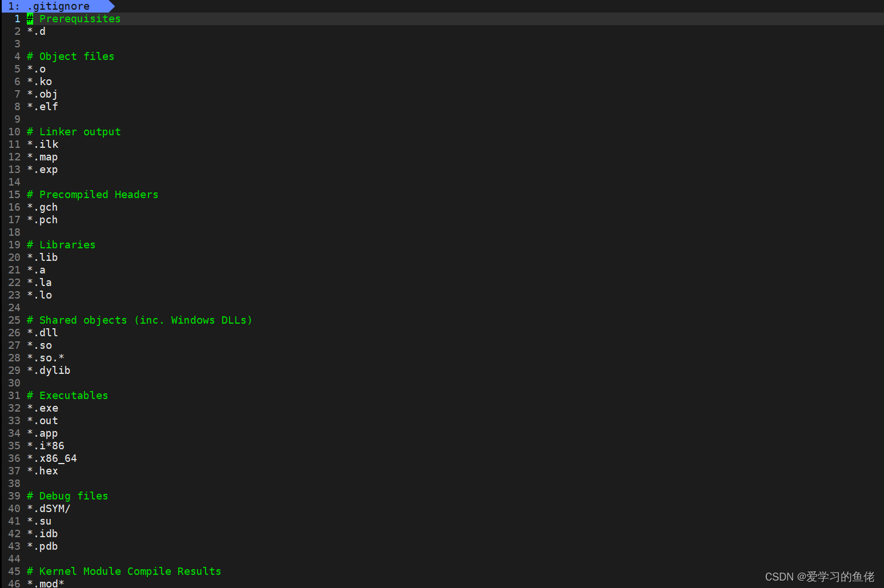
Task: Click the '*.so' pattern on line 27
Action: point(39,345)
